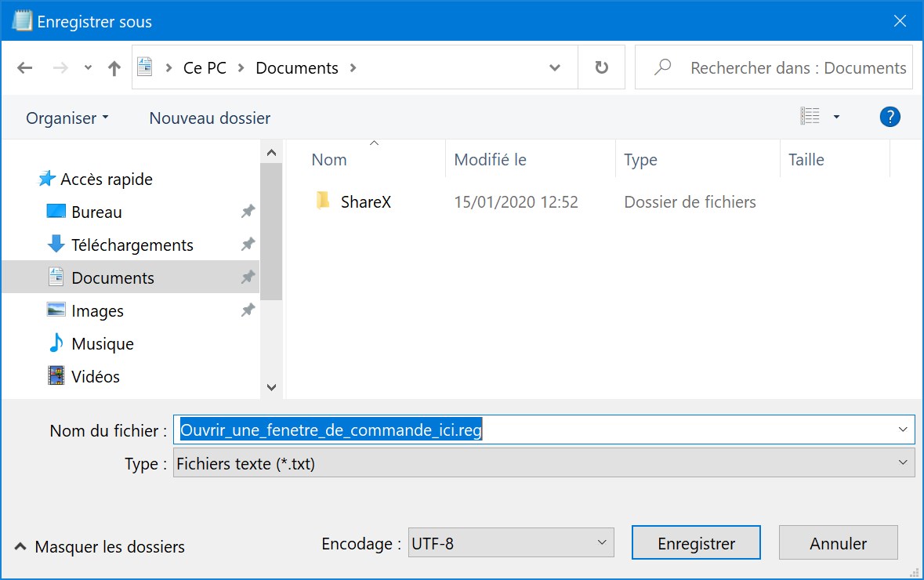Viewport: 924px width, 580px height.
Task: Create a folder with 'Nouveau dossier'
Action: (210, 118)
